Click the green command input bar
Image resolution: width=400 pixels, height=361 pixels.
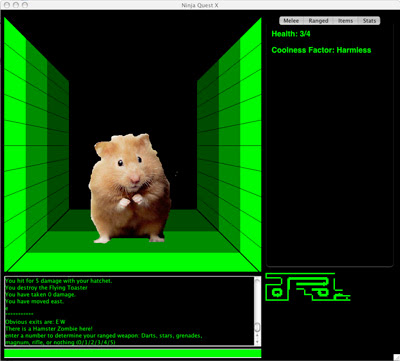pos(133,353)
